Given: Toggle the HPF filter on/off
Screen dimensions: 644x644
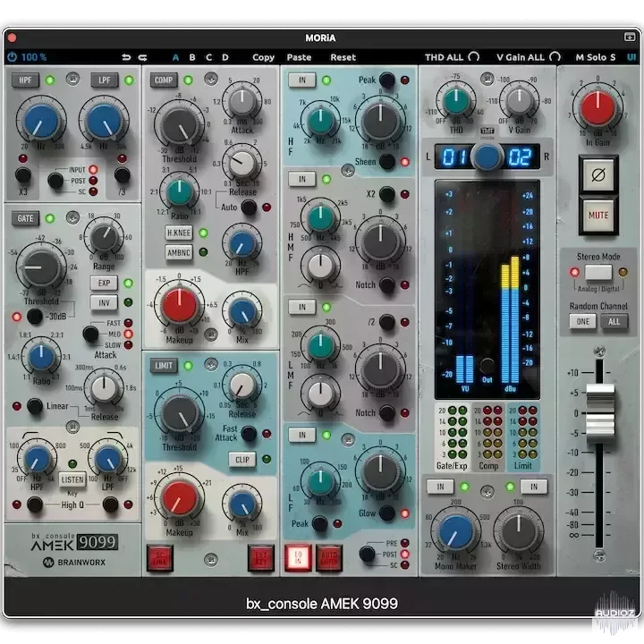Looking at the screenshot, I should click(x=25, y=80).
